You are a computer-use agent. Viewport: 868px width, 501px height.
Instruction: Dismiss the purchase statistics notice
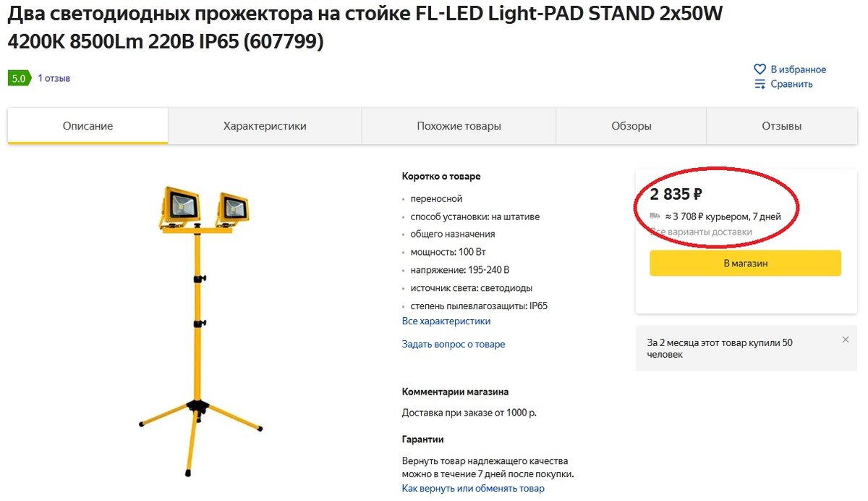[x=846, y=340]
